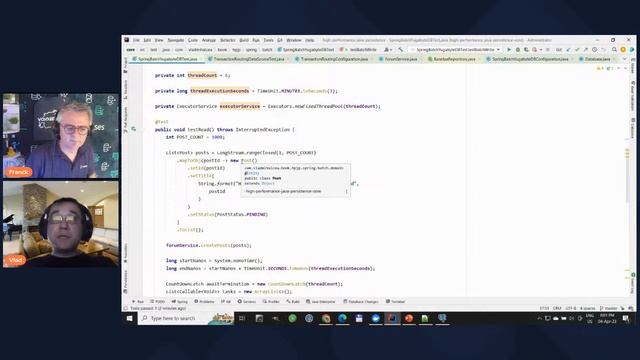
Task: Click the Windows Start button
Action: click(x=129, y=318)
